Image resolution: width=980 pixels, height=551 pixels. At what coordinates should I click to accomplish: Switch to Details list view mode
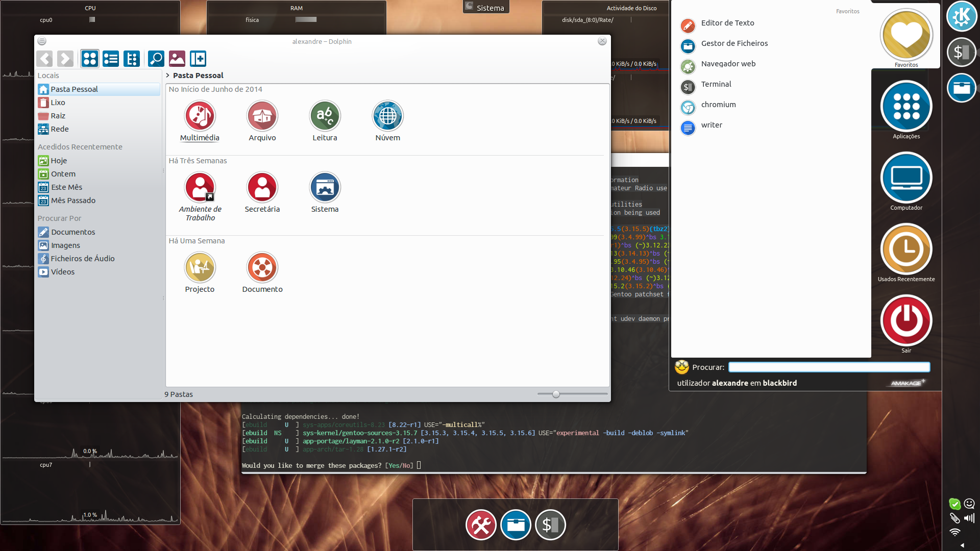pyautogui.click(x=111, y=59)
